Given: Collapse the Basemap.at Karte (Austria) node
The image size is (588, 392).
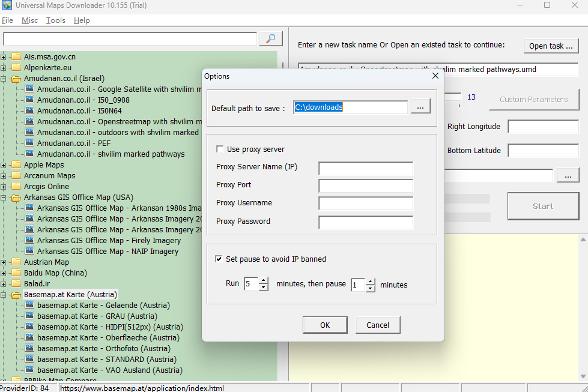Looking at the screenshot, I should 4,294.
